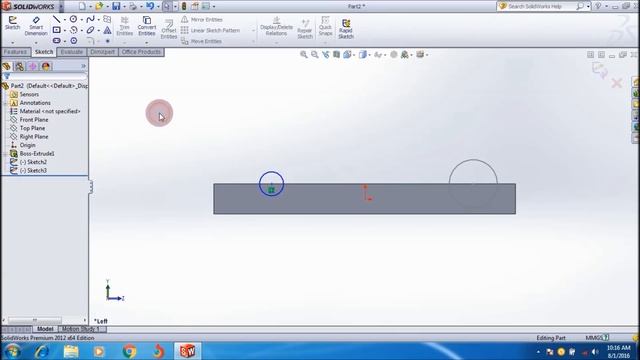Viewport: 640px width, 360px height.
Task: Expand the Circle tool dropdown arrow
Action: tap(81, 20)
